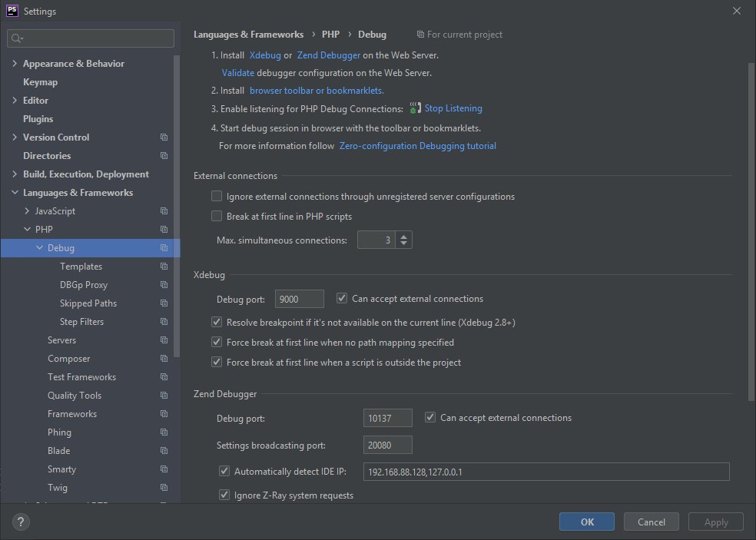The height and width of the screenshot is (540, 756).
Task: Enable Break at first line in PHP scripts
Action: (x=217, y=216)
